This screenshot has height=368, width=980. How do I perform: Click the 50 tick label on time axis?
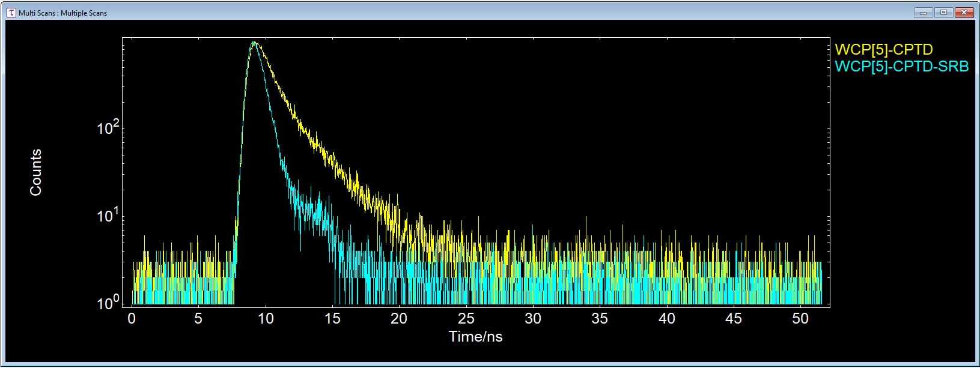coord(800,319)
